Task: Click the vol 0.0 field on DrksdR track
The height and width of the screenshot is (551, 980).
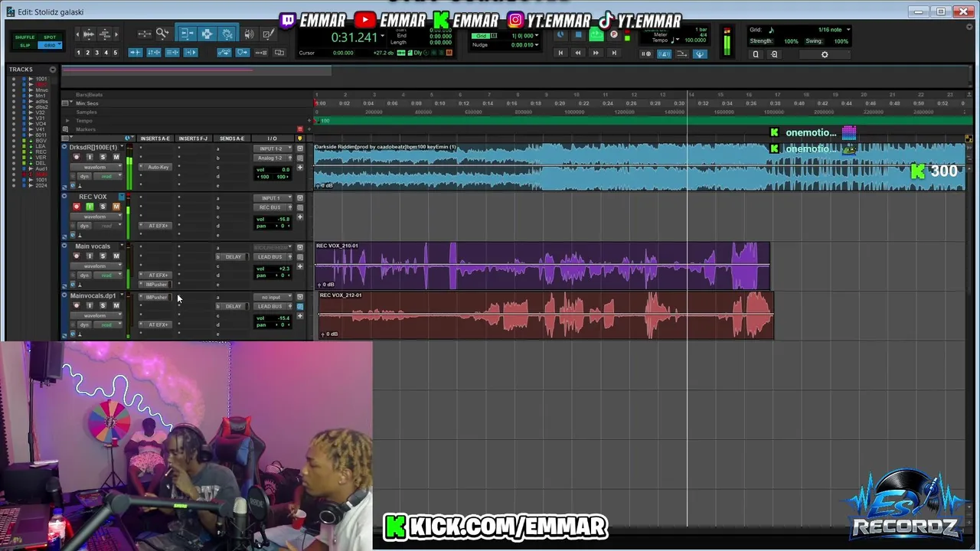Action: (273, 169)
